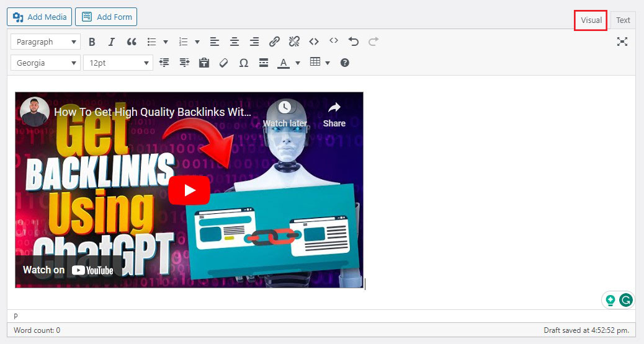Open the Georgia font family dropdown
644x344 pixels.
[45, 63]
